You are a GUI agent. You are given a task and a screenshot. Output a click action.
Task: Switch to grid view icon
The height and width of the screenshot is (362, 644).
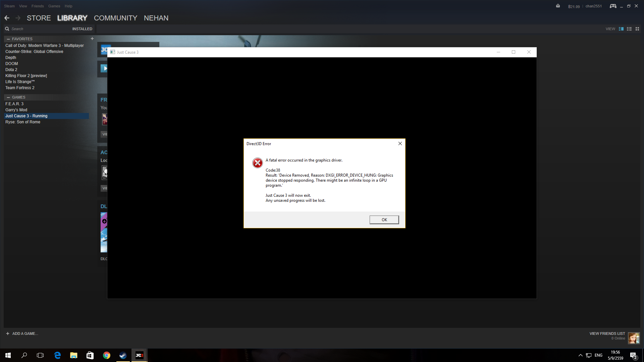point(637,29)
